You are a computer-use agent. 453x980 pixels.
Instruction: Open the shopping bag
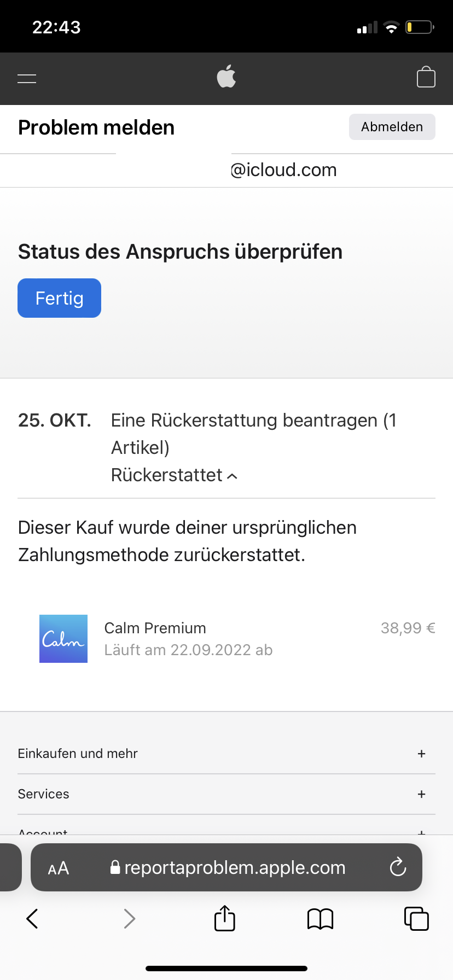426,77
